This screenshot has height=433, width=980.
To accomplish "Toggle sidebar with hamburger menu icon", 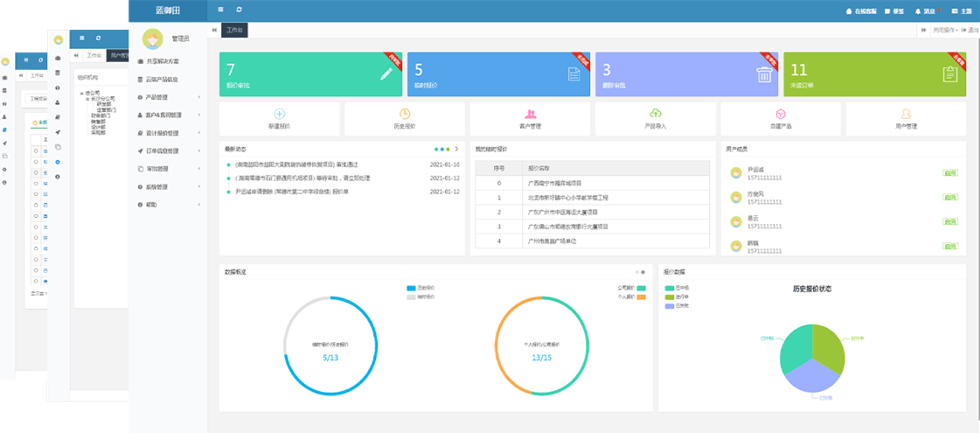I will pyautogui.click(x=220, y=10).
